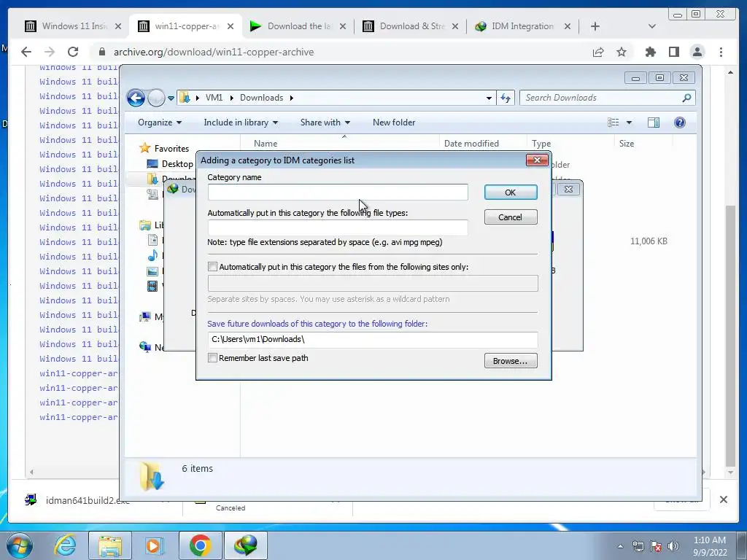The image size is (747, 560).
Task: Open Windows Media Player from the taskbar
Action: pyautogui.click(x=154, y=545)
